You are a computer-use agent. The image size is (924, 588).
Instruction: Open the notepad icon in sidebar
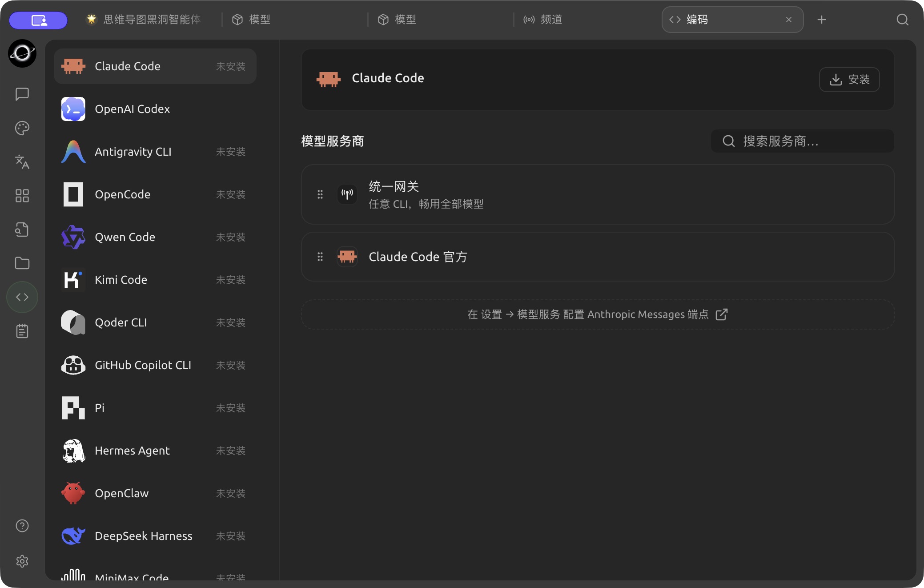(22, 331)
